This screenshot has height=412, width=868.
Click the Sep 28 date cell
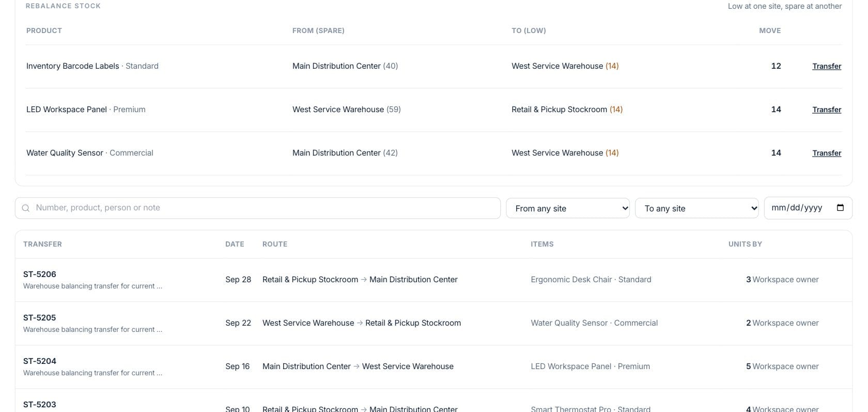pyautogui.click(x=238, y=280)
